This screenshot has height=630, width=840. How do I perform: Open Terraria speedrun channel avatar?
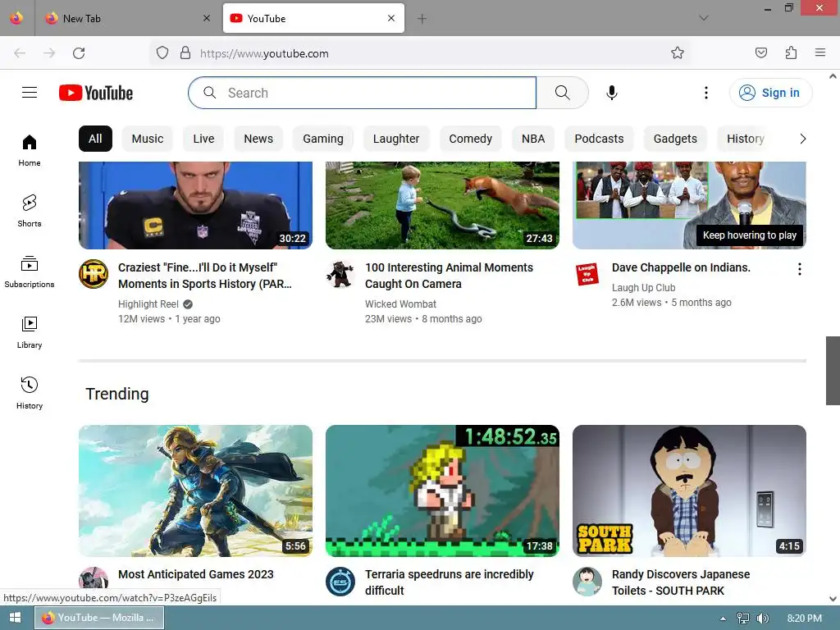click(x=340, y=582)
